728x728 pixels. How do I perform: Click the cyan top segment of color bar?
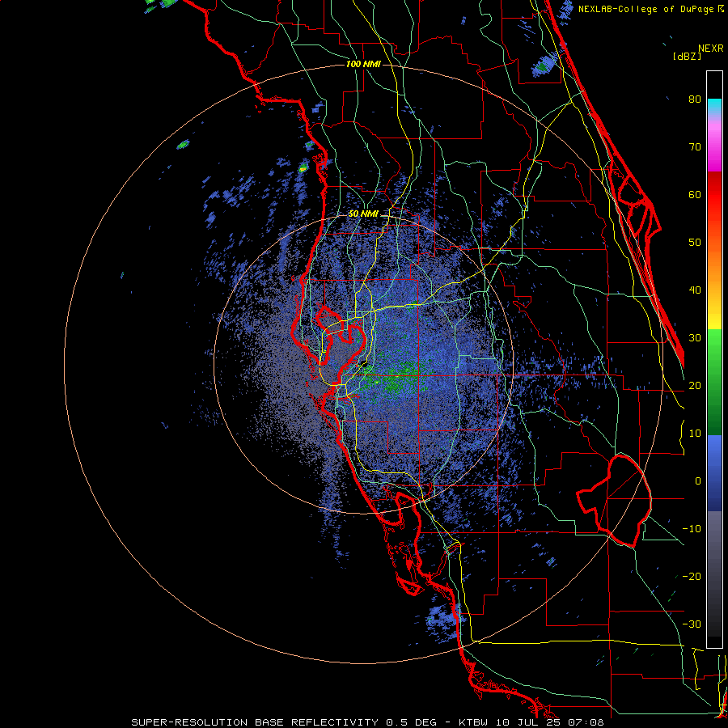[714, 107]
